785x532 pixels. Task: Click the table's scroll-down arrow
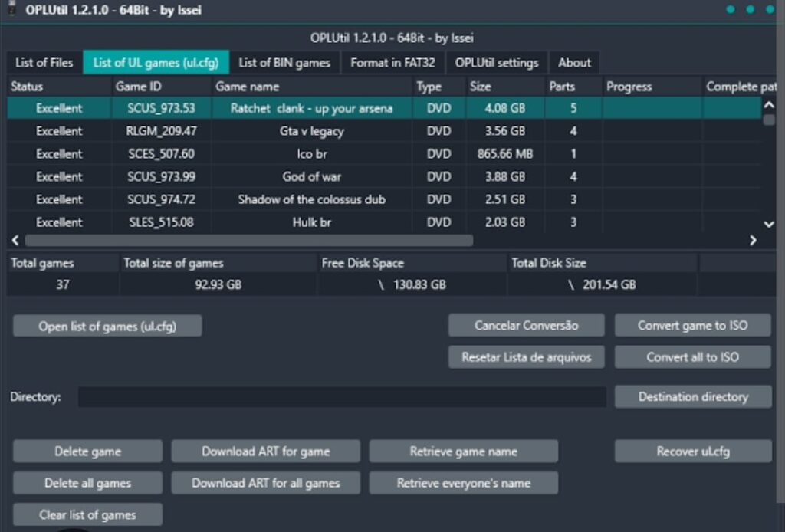pos(769,224)
